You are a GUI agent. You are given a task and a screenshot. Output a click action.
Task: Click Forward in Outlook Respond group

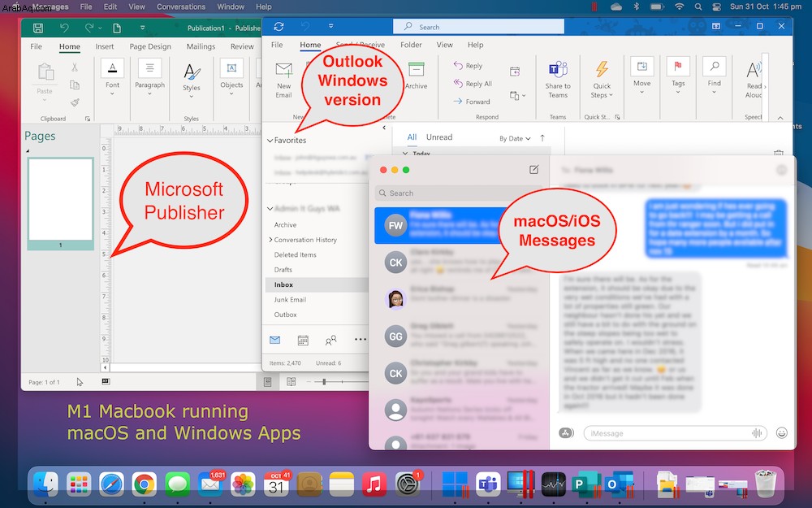[x=472, y=102]
